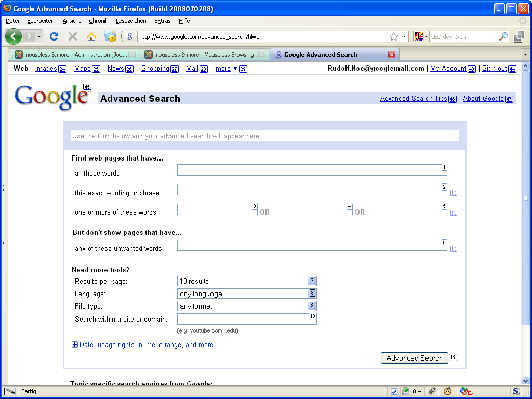Click the download status icon in status bar
The height and width of the screenshot is (399, 532).
[406, 391]
